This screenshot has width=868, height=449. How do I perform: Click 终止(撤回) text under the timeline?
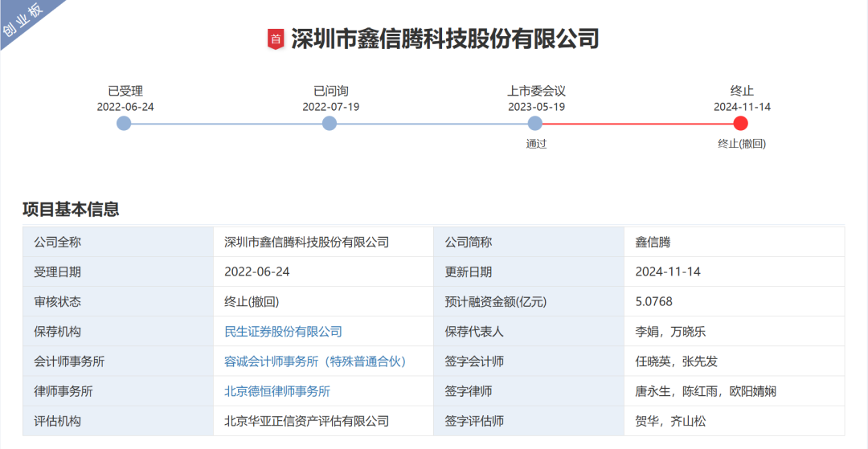pyautogui.click(x=742, y=144)
